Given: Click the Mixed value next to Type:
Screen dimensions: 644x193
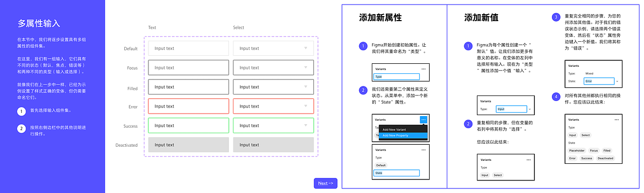Looking at the screenshot, I should [589, 73].
